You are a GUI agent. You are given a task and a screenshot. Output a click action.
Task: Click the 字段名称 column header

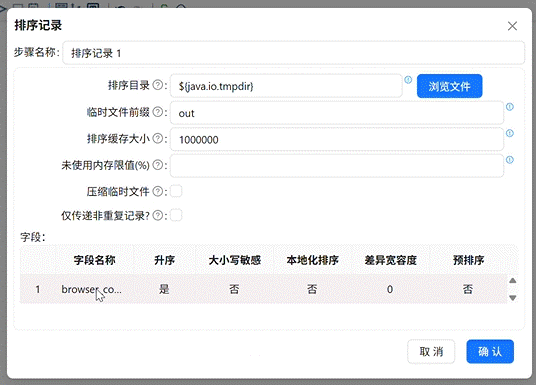(94, 260)
